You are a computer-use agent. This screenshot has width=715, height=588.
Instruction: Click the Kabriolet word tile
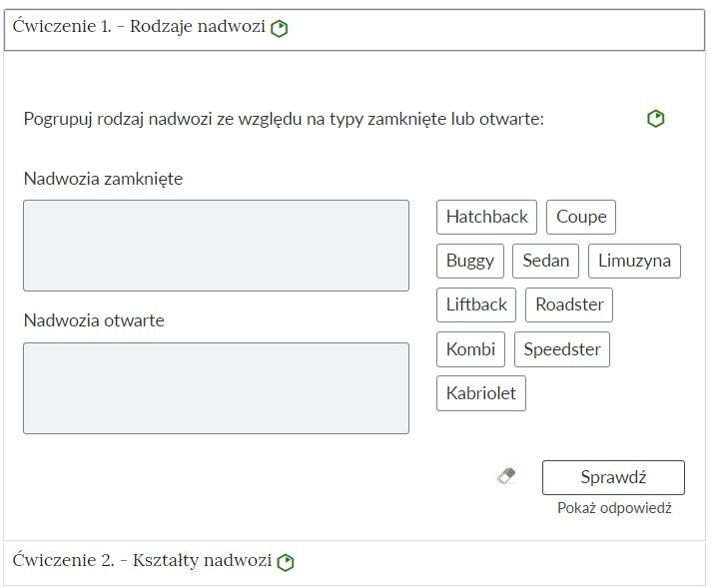pos(481,393)
